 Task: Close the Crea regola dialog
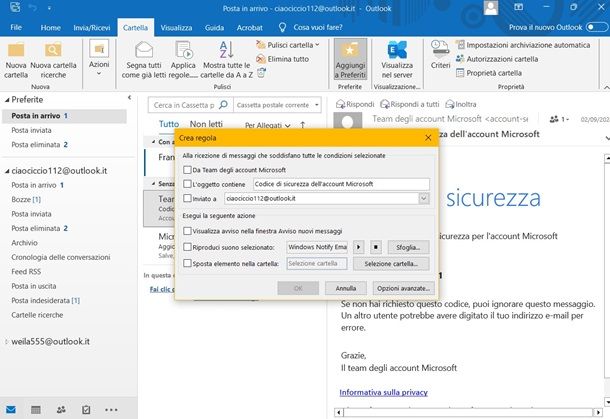428,138
